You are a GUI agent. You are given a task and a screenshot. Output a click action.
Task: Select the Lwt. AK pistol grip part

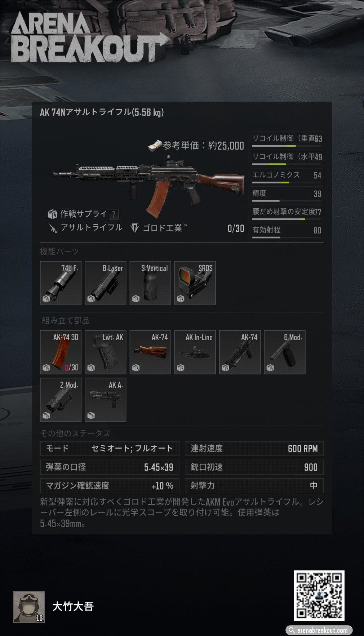coord(105,352)
